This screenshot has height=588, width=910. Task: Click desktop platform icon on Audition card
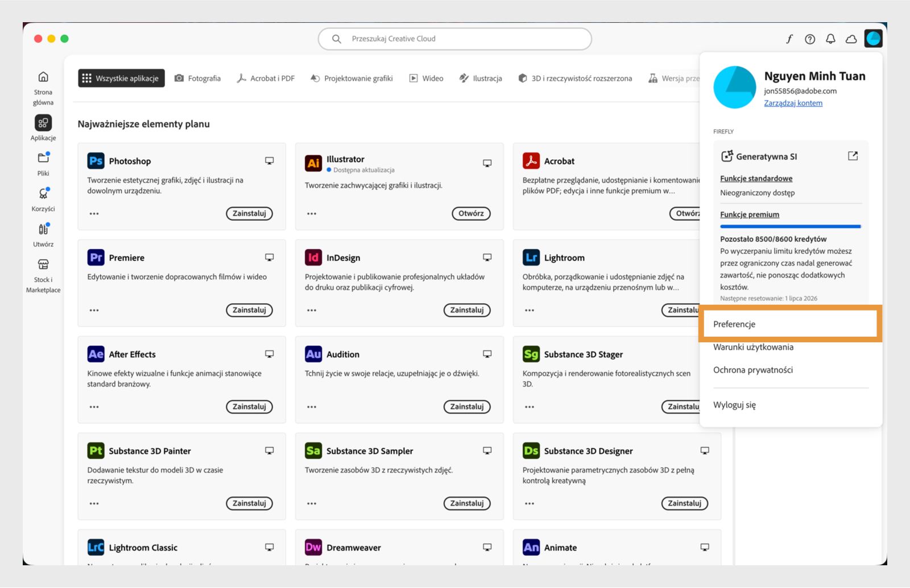(x=487, y=354)
